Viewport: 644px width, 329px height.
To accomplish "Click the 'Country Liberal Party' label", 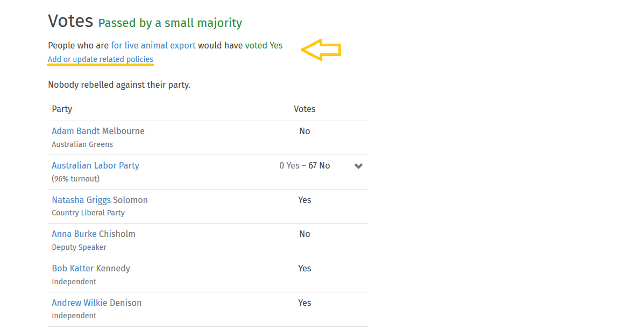I will pyautogui.click(x=88, y=213).
